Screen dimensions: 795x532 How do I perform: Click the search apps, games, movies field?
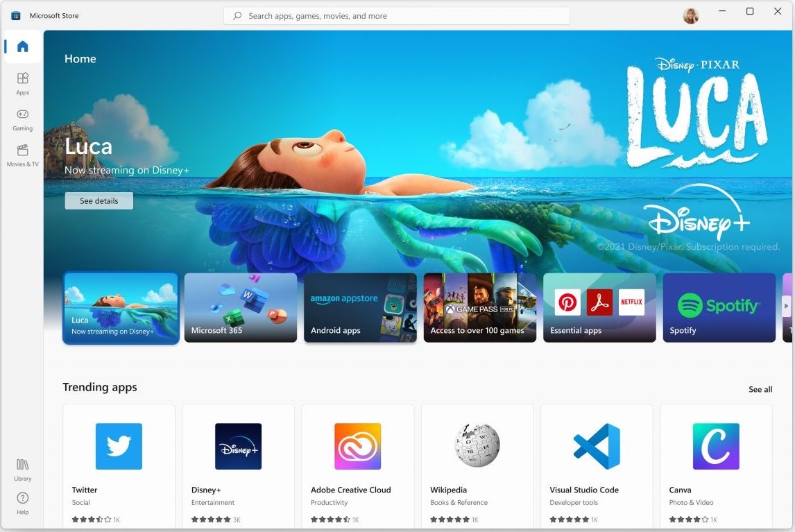(x=396, y=16)
